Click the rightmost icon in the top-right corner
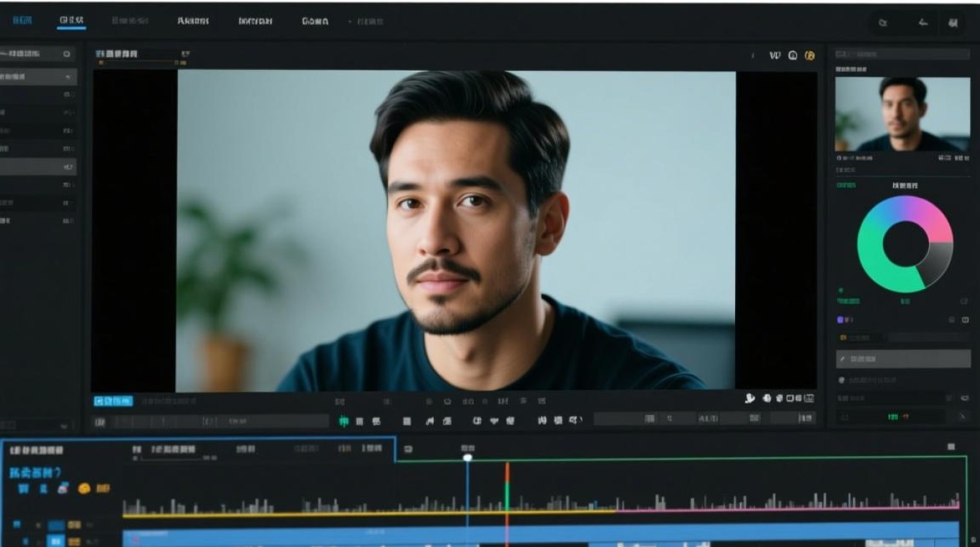Viewport: 980px width, 547px height. [x=954, y=23]
